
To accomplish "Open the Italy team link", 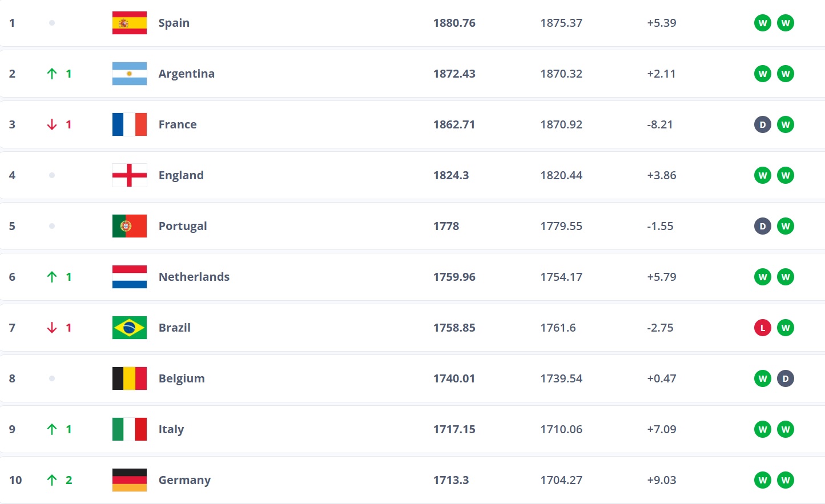I will coord(171,429).
